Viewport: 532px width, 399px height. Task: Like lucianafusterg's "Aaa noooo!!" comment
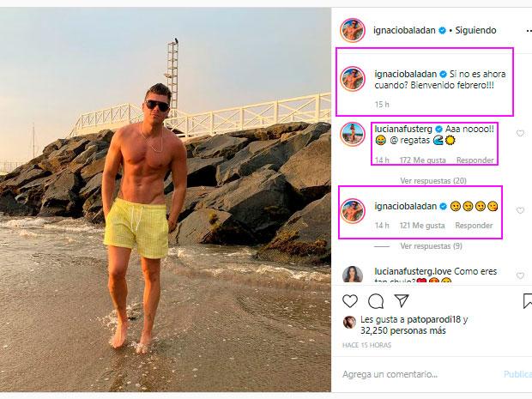pos(520,133)
